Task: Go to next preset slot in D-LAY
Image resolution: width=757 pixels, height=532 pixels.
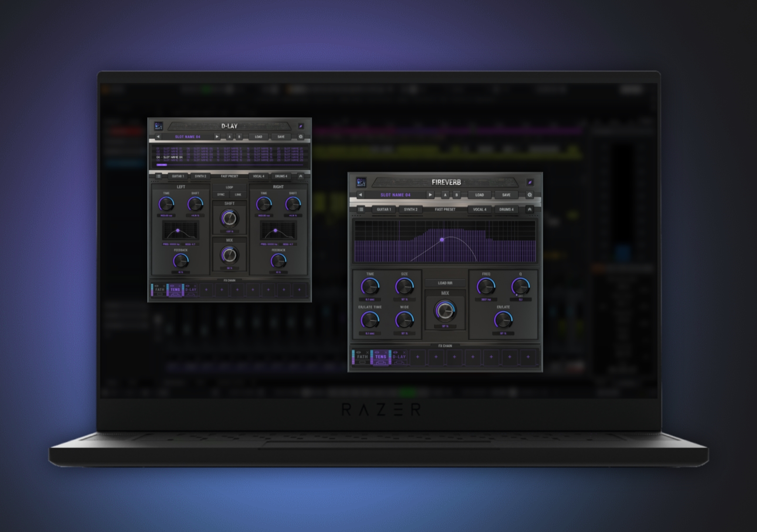Action: 217,137
